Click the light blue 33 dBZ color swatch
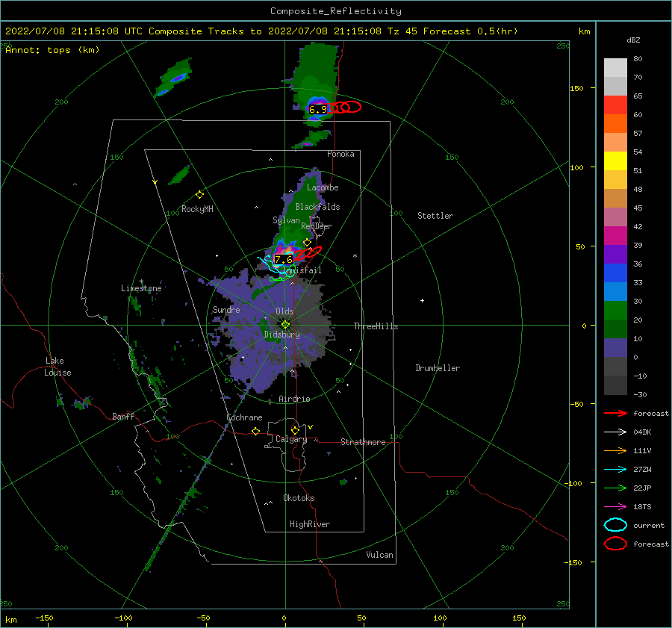Viewport: 672px width, 628px height. (615, 291)
